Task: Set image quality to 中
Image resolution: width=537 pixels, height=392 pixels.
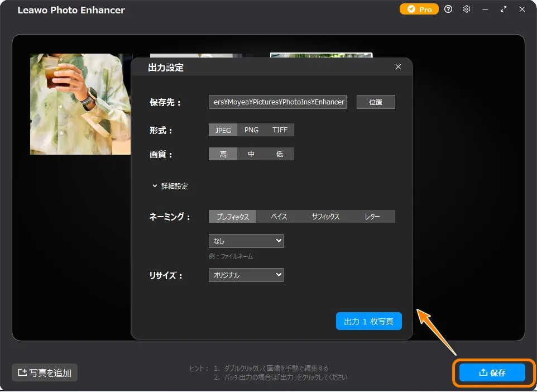Action: pos(251,154)
